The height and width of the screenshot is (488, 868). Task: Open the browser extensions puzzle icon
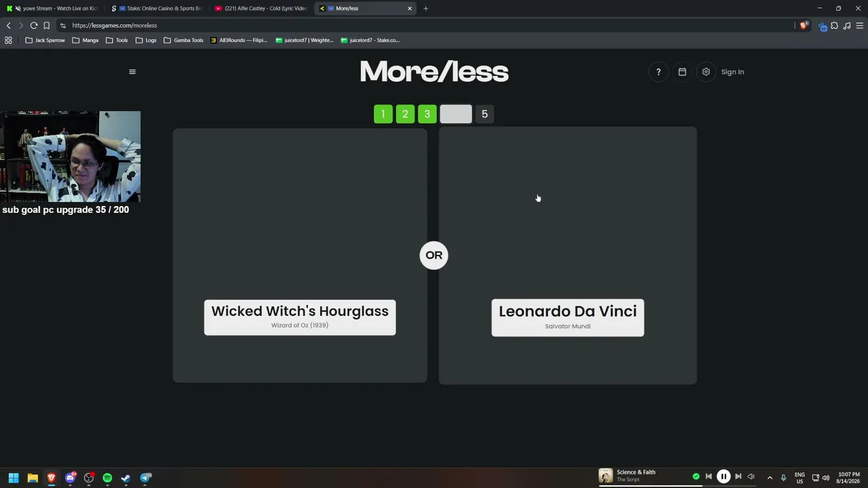coord(835,25)
